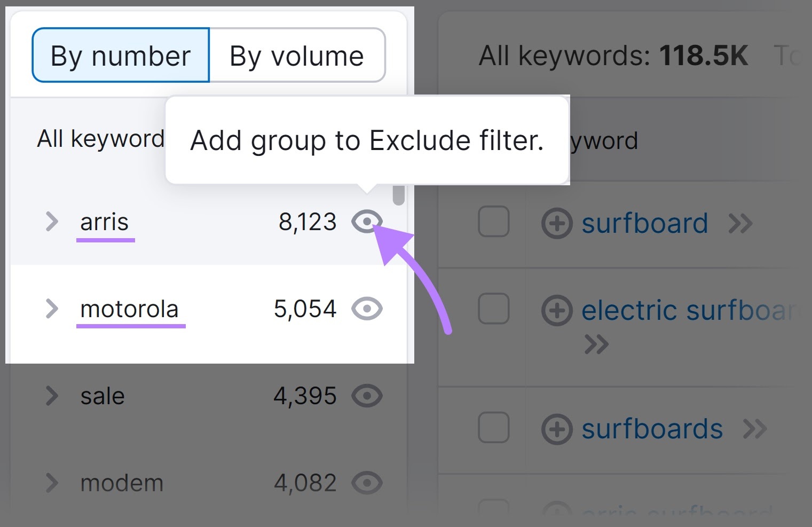Image resolution: width=812 pixels, height=527 pixels.
Task: Click double arrow icon under electric surfboard
Action: click(596, 344)
